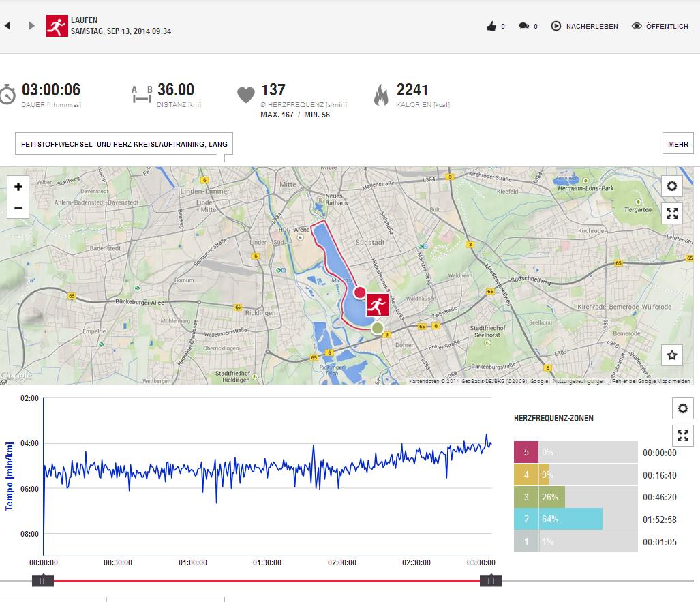This screenshot has height=602, width=700.
Task: Toggle ÖFFENTLICH visibility setting
Action: [x=660, y=26]
